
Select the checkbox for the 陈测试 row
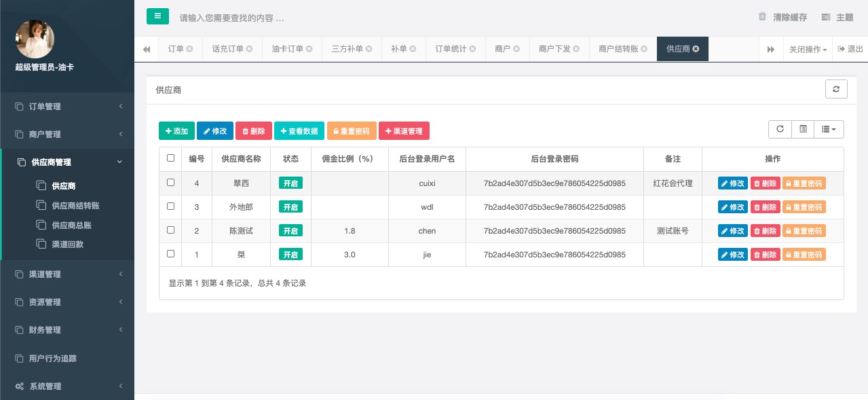point(170,230)
